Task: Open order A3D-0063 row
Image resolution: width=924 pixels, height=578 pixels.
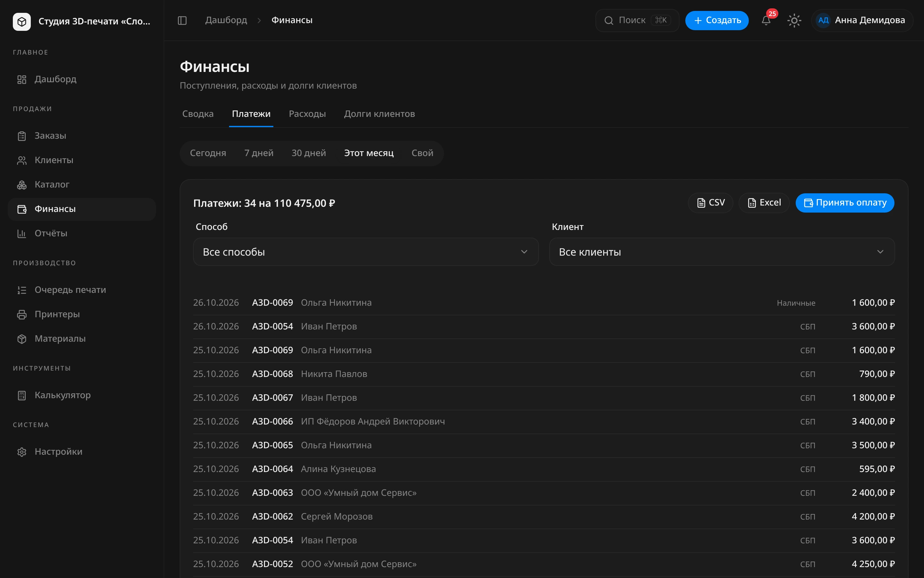Action: (x=544, y=493)
